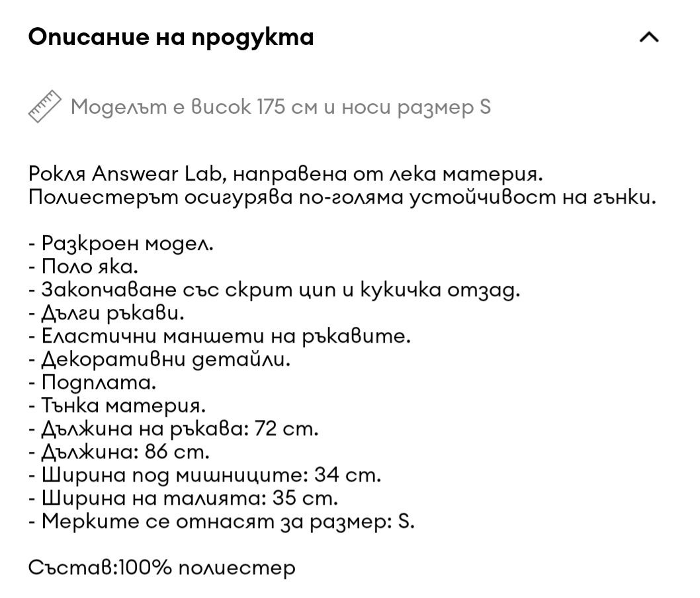Viewport: 700px width, 598px height.
Task: Click the polyester wrinkle resistance sentence
Action: 343,197
